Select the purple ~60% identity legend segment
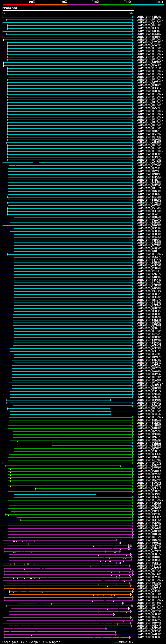Image resolution: width=166 pixels, height=644 pixels. [x=83, y=5]
